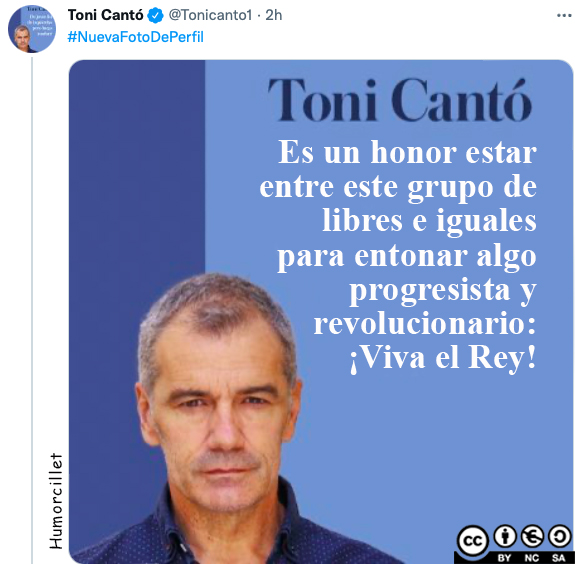Click the thread line below the avatar
575x564 pixels.
(x=32, y=310)
